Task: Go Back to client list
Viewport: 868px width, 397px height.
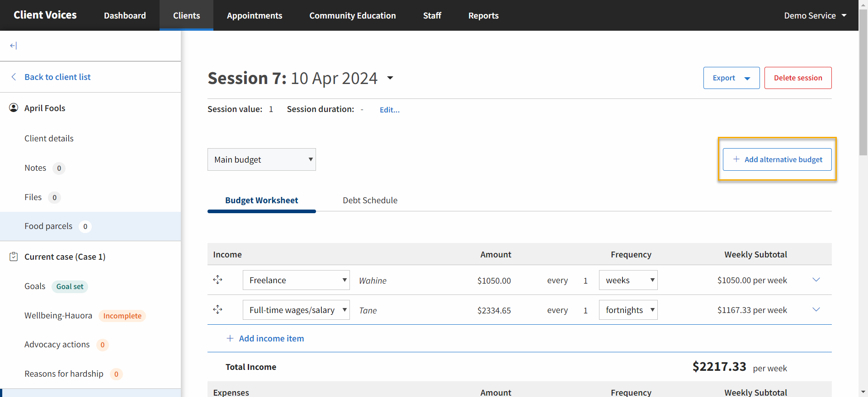Action: click(x=57, y=77)
